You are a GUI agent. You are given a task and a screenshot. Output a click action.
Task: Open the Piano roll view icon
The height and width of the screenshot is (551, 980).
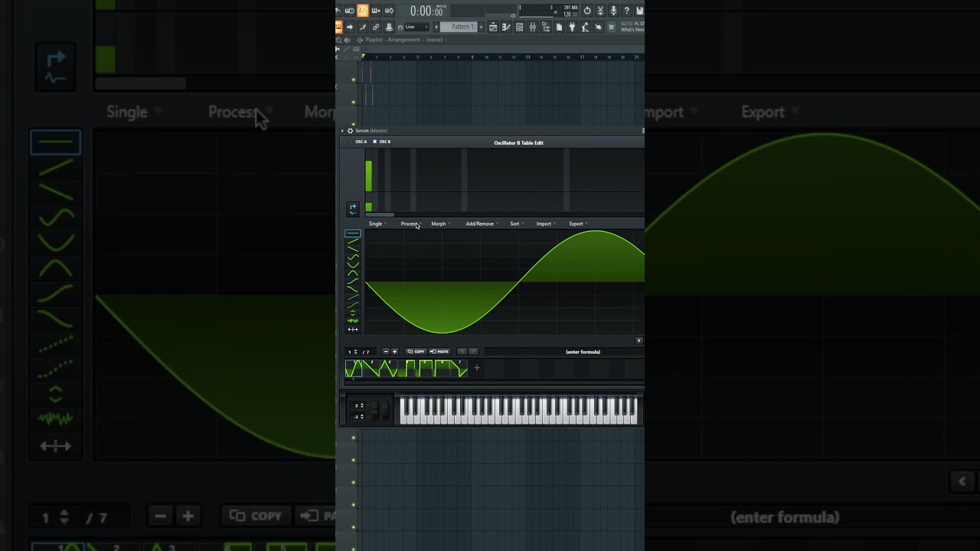[506, 27]
